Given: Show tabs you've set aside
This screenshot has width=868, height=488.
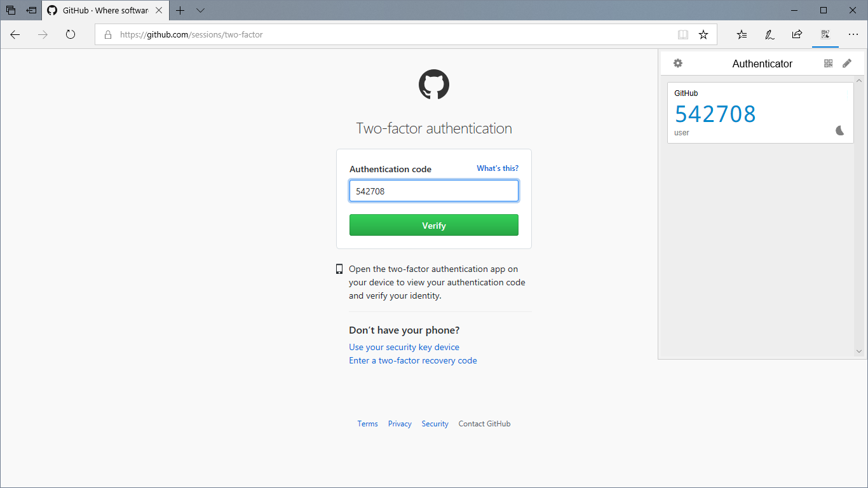Looking at the screenshot, I should 11,10.
